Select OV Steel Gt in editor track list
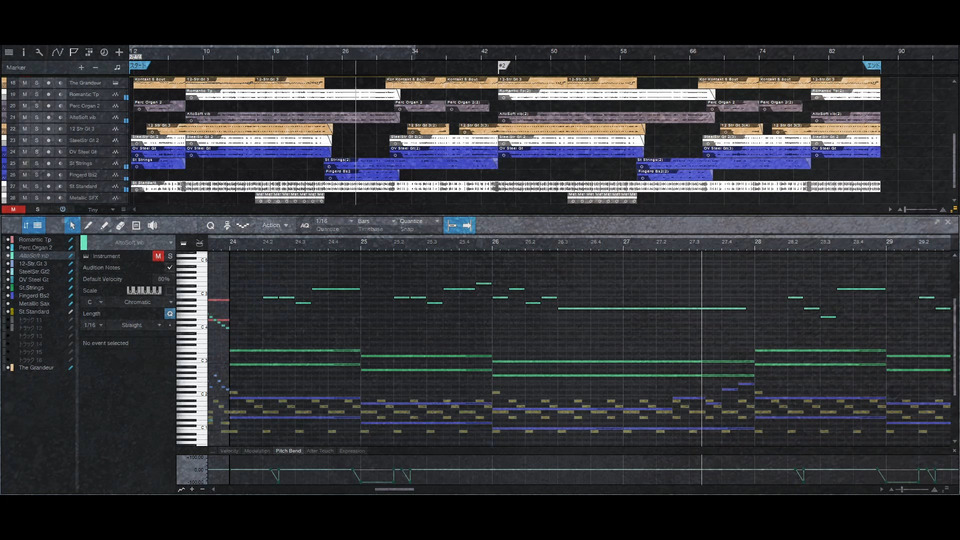960x540 pixels. pyautogui.click(x=34, y=279)
